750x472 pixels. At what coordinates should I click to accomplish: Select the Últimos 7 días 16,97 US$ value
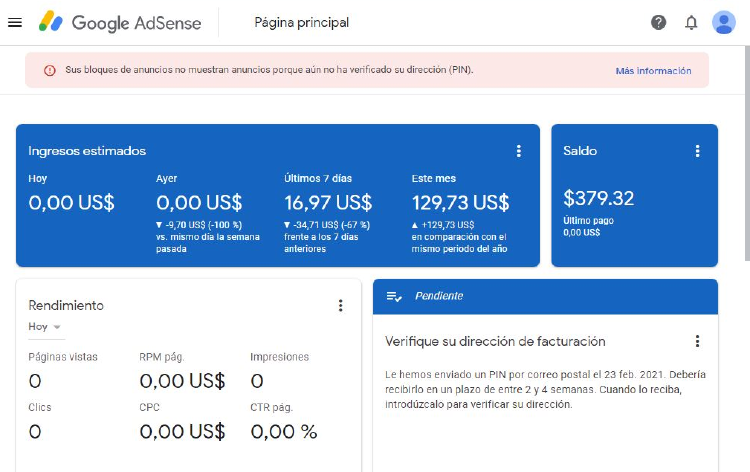click(x=328, y=203)
